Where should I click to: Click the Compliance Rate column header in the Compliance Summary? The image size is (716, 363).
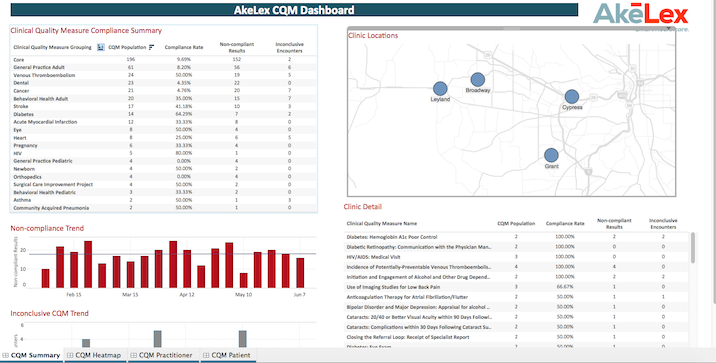pyautogui.click(x=184, y=47)
